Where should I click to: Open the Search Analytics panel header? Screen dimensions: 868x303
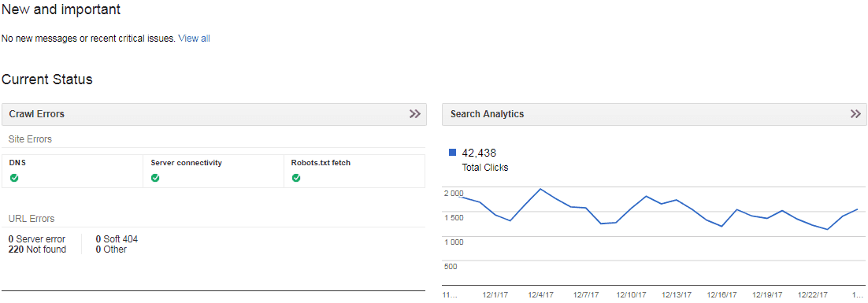(x=655, y=114)
